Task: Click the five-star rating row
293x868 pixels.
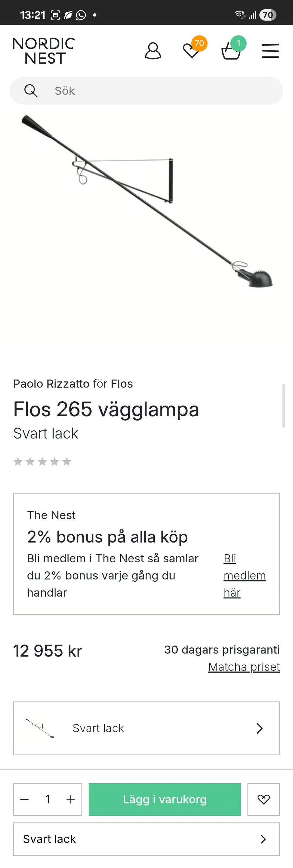Action: click(x=42, y=461)
